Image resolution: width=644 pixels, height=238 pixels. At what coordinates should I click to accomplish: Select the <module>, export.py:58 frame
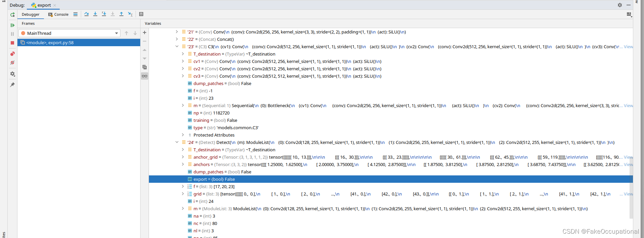79,43
